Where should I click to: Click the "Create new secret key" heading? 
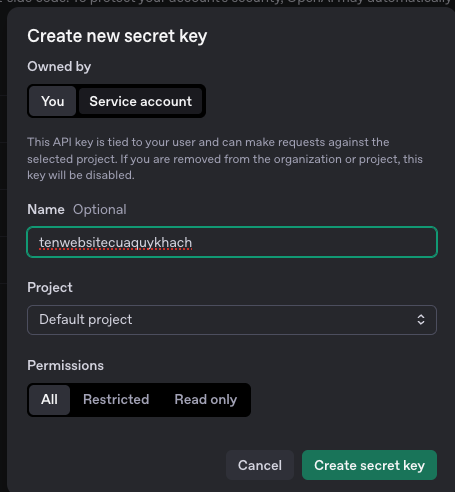(x=117, y=36)
